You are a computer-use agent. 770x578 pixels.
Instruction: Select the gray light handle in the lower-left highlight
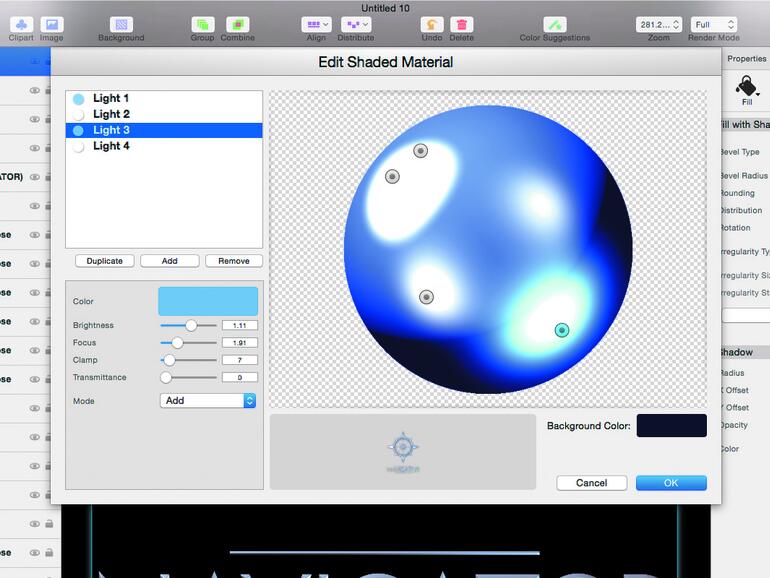pyautogui.click(x=426, y=297)
